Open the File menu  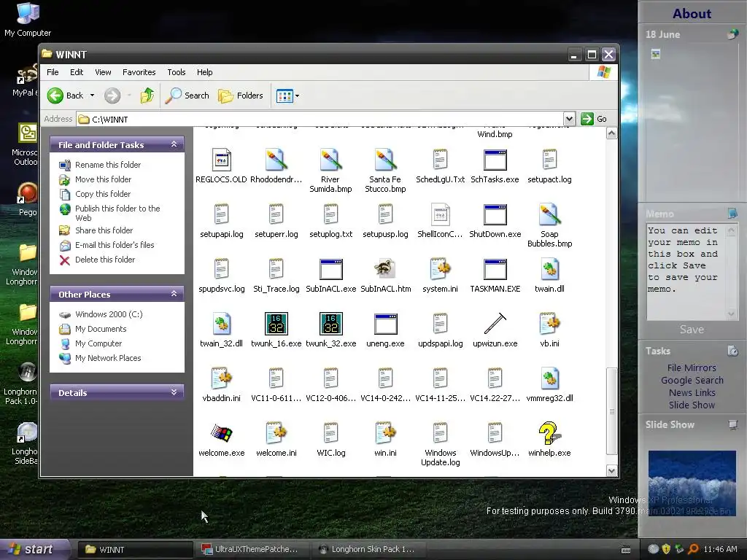53,72
